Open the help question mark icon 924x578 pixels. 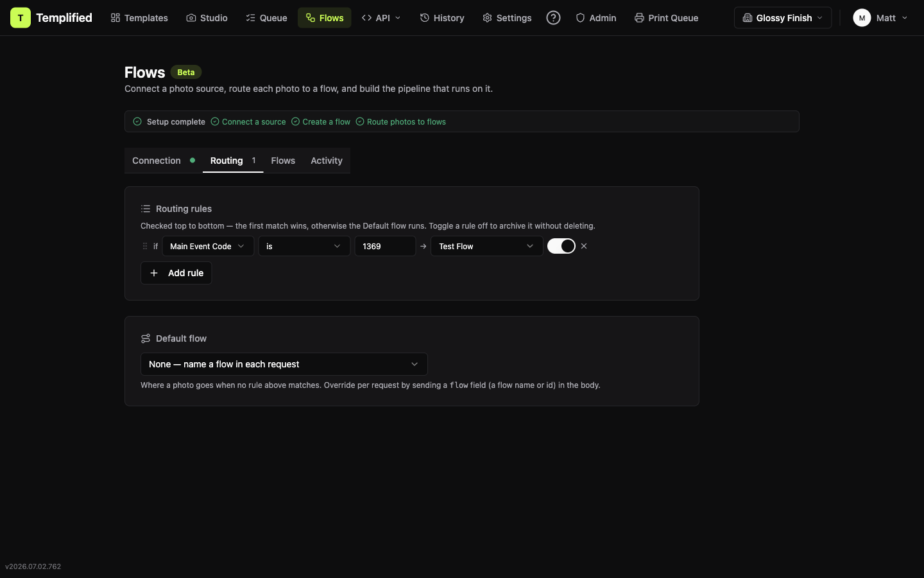[x=553, y=18]
